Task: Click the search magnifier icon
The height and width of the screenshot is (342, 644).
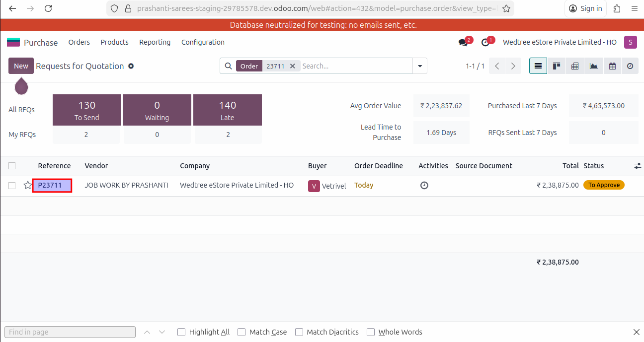Action: 228,66
